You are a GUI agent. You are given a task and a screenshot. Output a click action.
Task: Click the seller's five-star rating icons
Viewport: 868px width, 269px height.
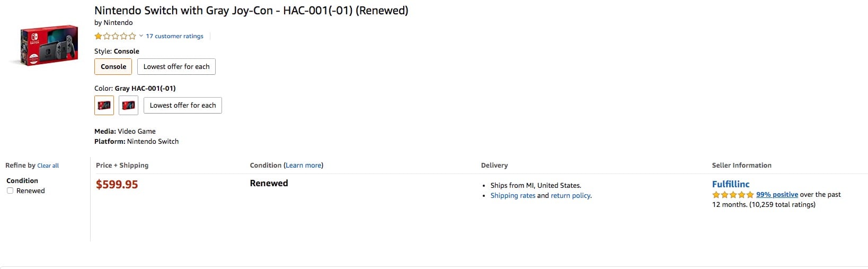click(x=733, y=195)
